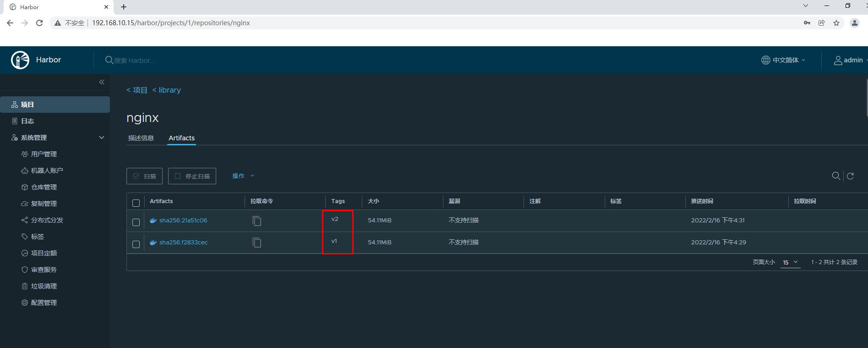Open the 操作 actions dropdown
This screenshot has width=868, height=348.
point(243,176)
